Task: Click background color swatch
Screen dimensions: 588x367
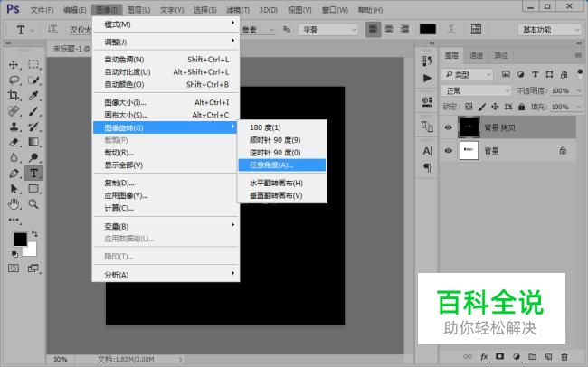Action: [32, 250]
